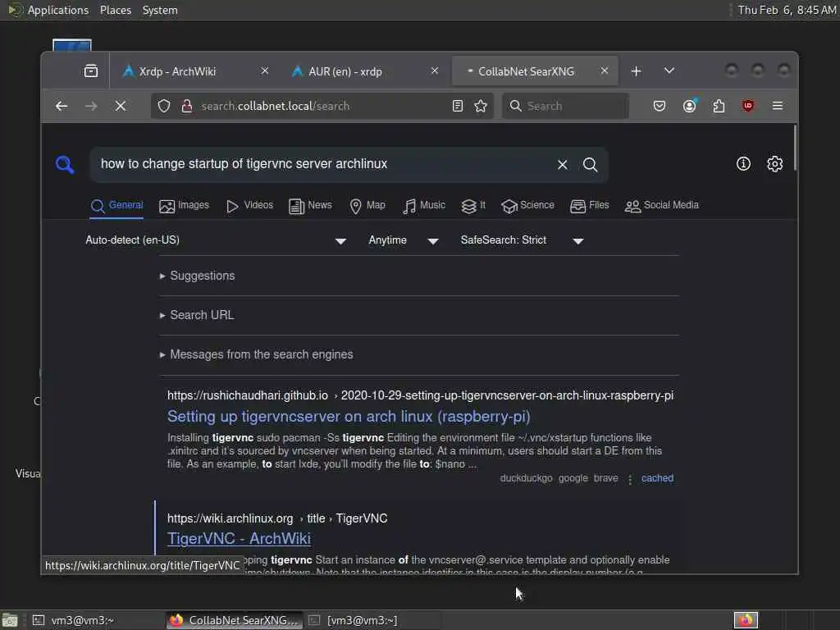This screenshot has height=630, width=840.
Task: Open the Anytime time range dropdown
Action: (404, 240)
